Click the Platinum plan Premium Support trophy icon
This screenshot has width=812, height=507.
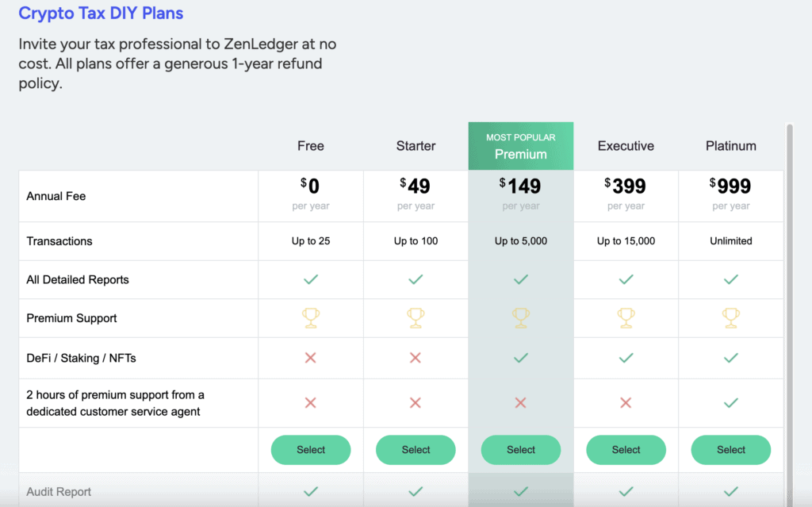pos(730,318)
